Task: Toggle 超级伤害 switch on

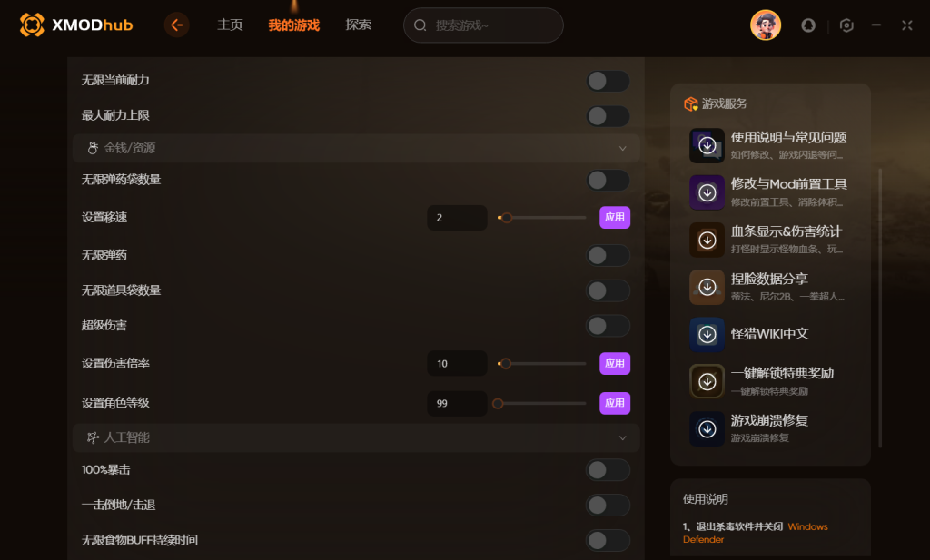Action: tap(608, 326)
